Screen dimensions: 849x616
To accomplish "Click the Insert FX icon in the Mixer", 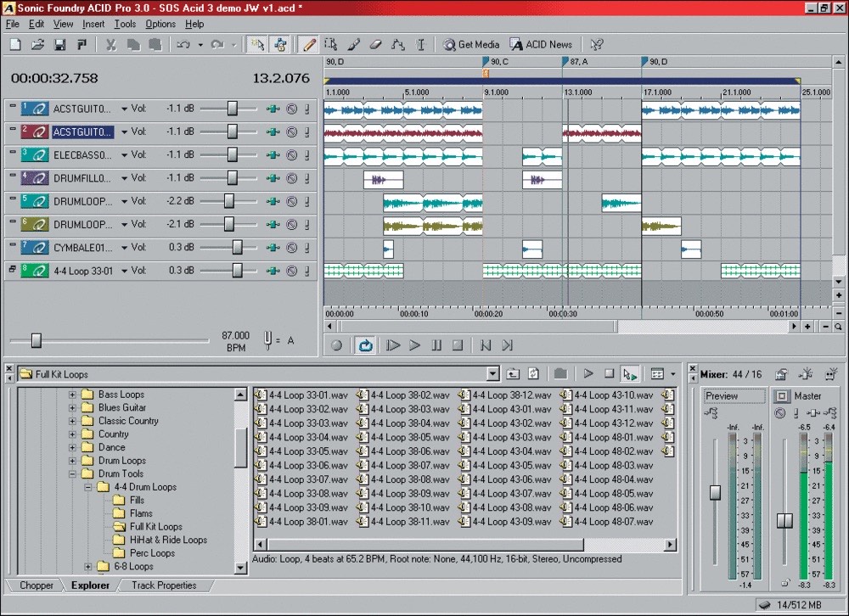I will click(807, 374).
